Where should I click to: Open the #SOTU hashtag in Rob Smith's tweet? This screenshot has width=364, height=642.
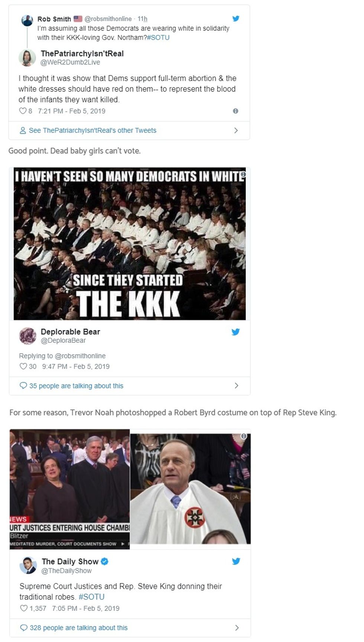158,38
